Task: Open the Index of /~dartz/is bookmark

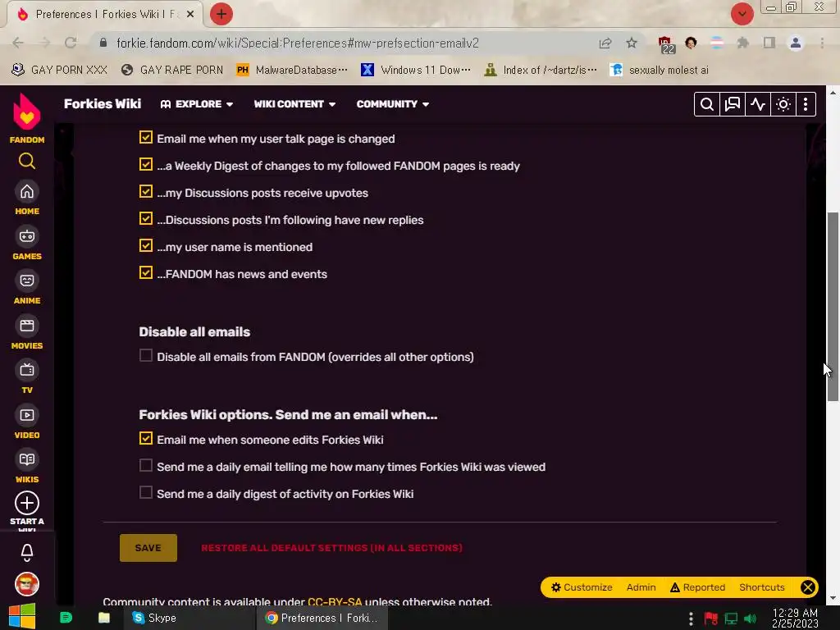Action: pos(541,71)
